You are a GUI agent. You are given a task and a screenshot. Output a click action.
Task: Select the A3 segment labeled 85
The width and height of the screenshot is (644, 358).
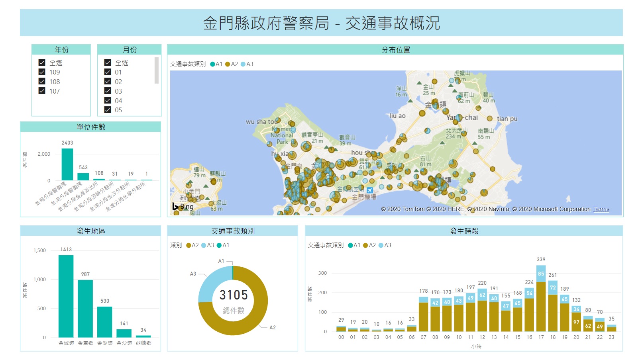[x=541, y=274]
